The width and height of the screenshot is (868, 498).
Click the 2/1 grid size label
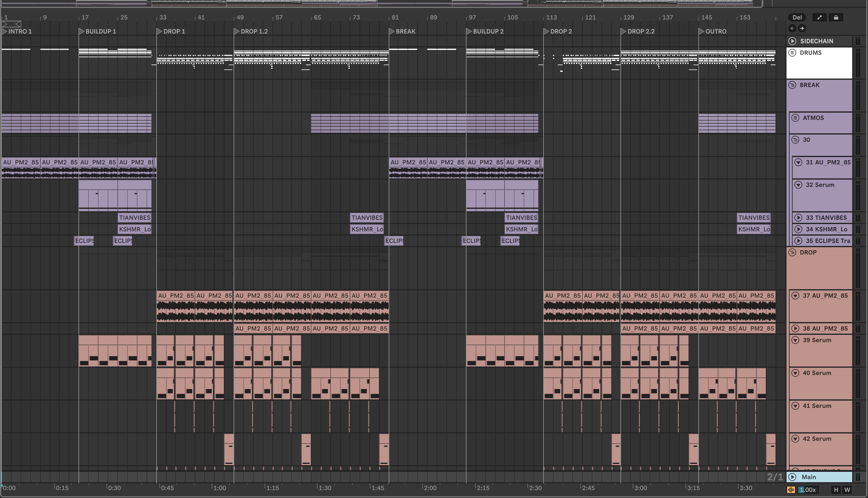click(774, 477)
